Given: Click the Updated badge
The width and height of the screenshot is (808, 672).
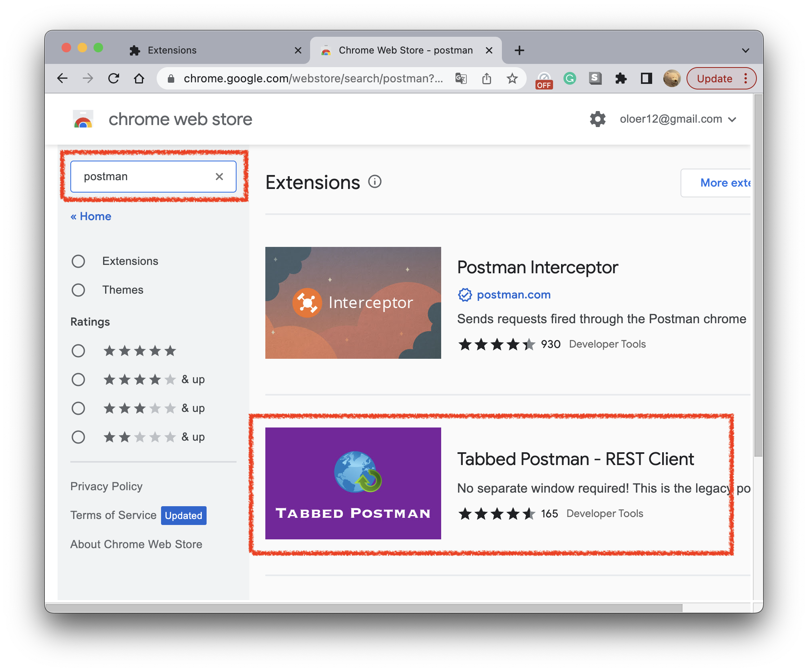Looking at the screenshot, I should [x=184, y=515].
